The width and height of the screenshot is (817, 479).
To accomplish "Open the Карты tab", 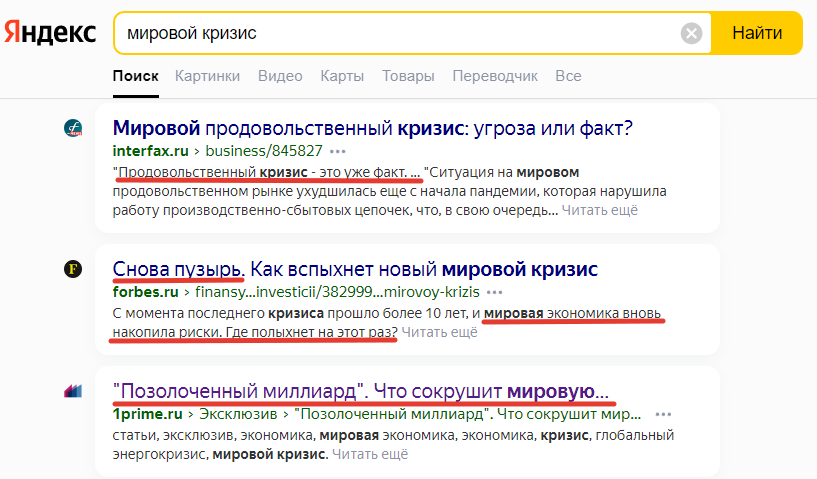I will 342,76.
